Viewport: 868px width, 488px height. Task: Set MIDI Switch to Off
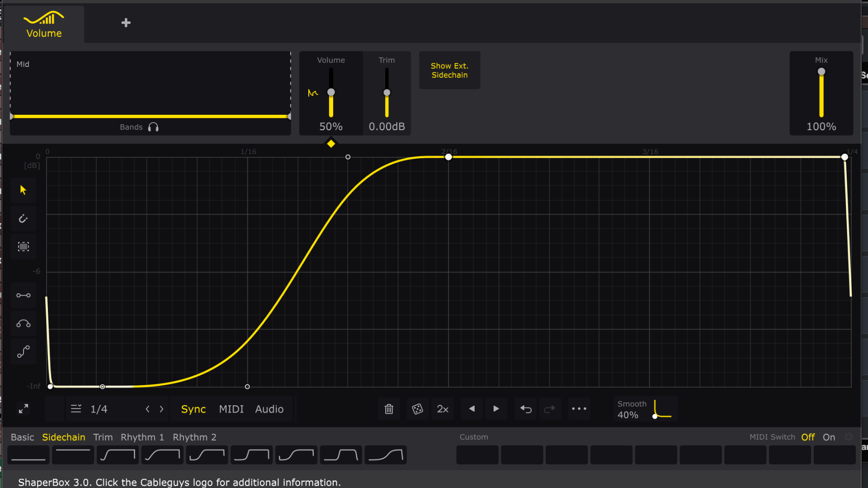(807, 437)
